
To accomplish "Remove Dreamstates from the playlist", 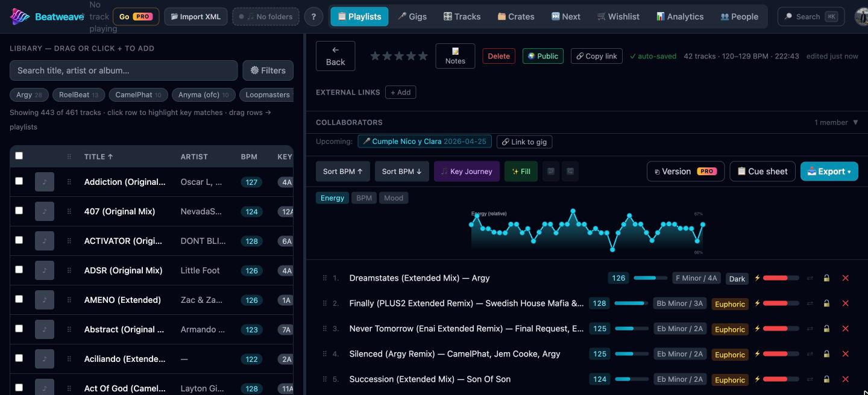I will (845, 278).
